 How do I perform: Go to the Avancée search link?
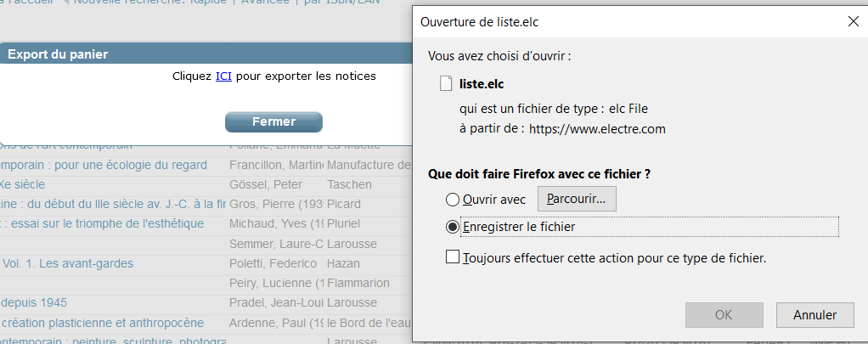pyautogui.click(x=268, y=3)
